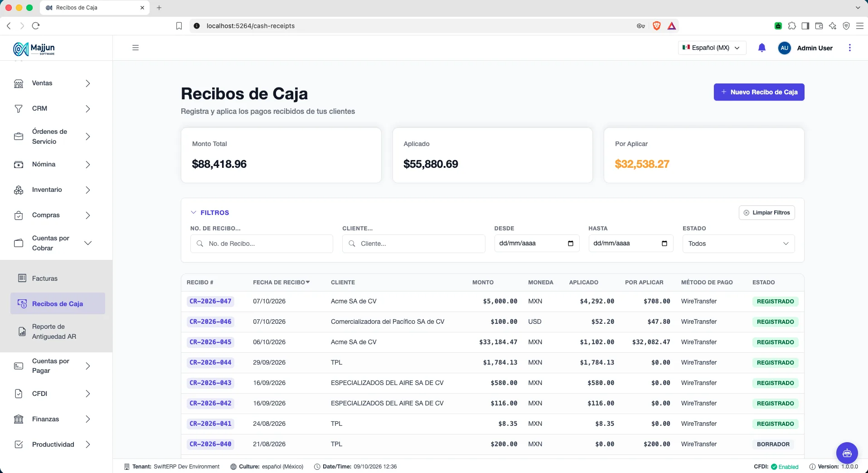Open receipt CR-2026-040 link

pyautogui.click(x=210, y=444)
